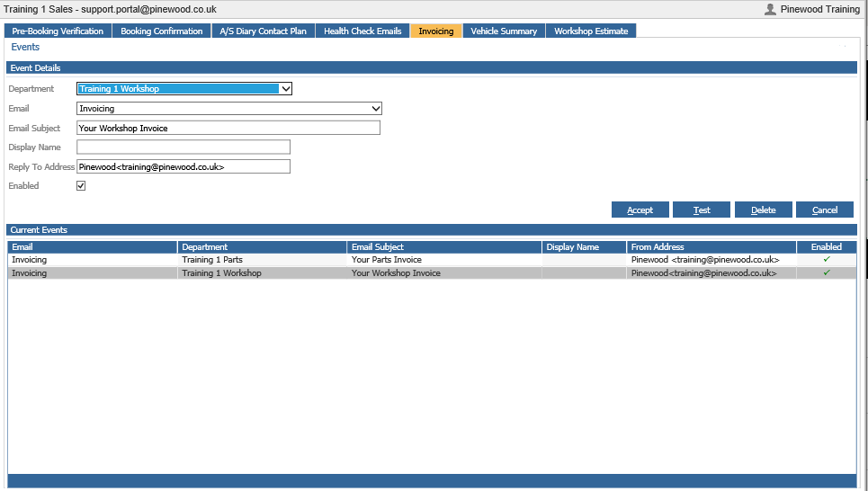Open the Department dropdown

pos(184,88)
